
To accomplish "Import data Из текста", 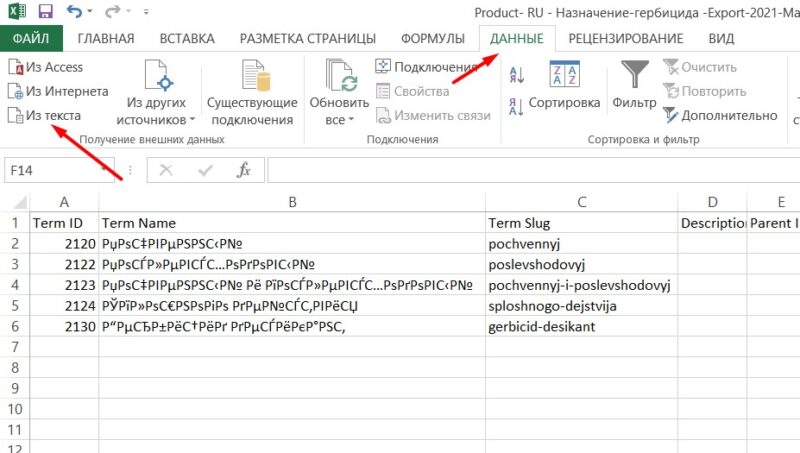I will pyautogui.click(x=44, y=115).
